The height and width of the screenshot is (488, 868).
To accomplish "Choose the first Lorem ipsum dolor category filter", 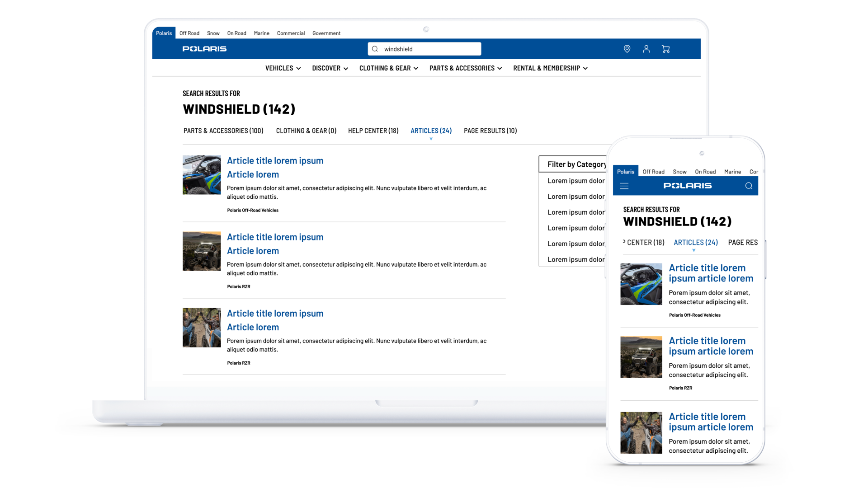I will 576,181.
